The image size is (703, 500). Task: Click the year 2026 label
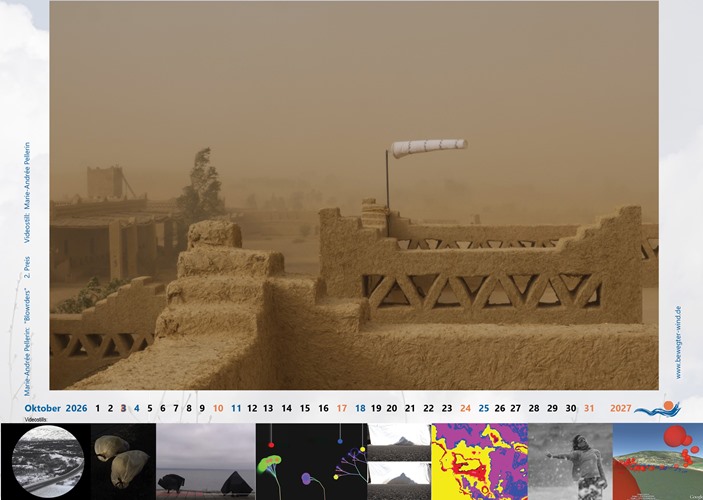pyautogui.click(x=77, y=408)
